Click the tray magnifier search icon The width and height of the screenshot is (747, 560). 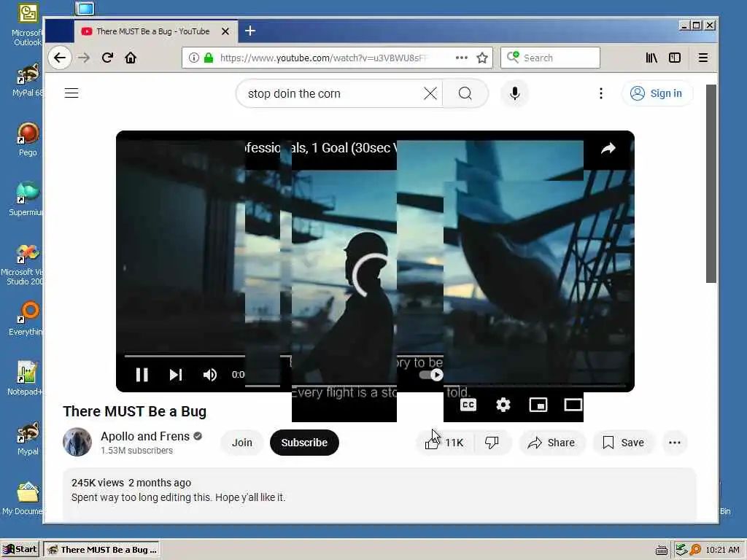click(x=695, y=550)
